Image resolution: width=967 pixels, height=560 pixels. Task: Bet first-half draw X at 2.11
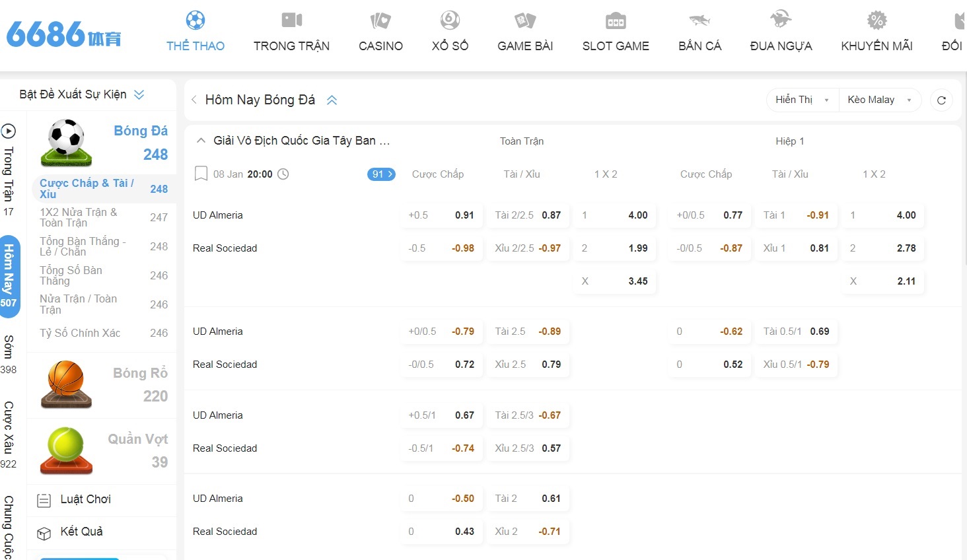(x=883, y=281)
